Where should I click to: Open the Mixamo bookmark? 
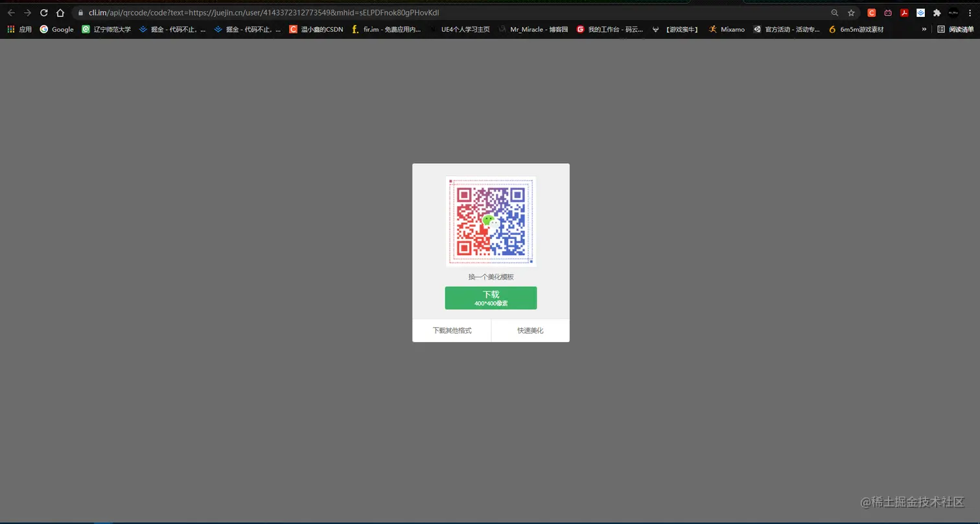727,29
